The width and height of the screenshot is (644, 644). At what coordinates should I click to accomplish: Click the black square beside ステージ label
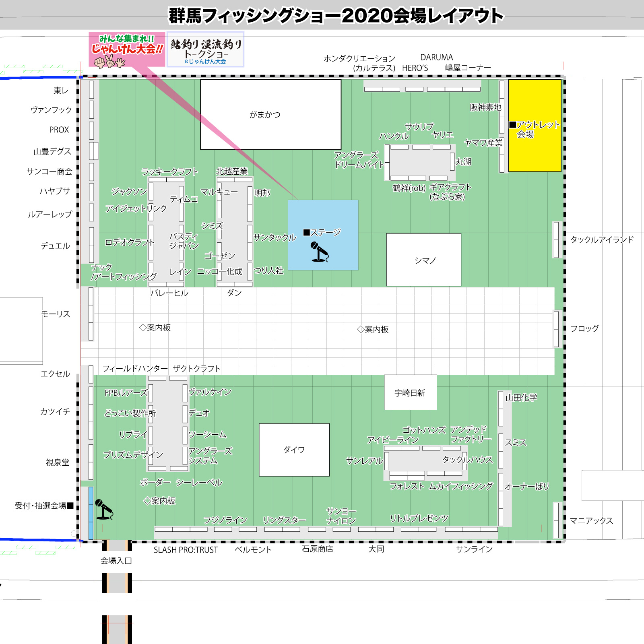(307, 232)
